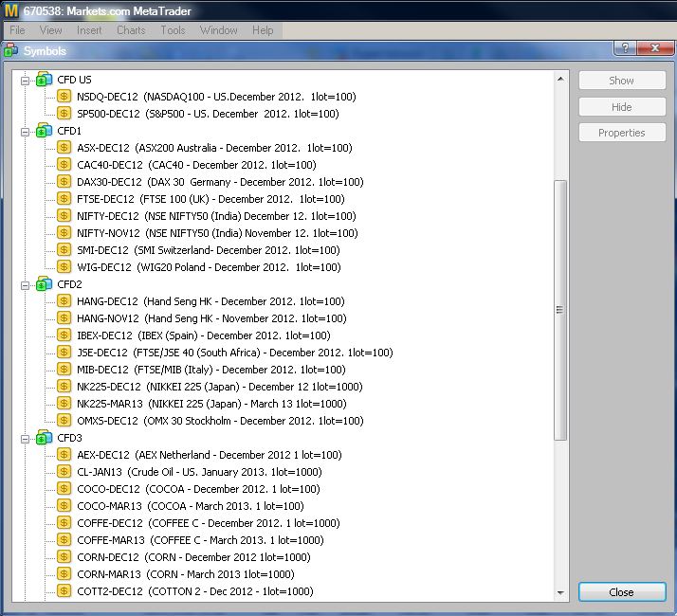Click the symbol icon beside COFFE-DEC12
Viewport: 677px width, 616px height.
point(64,523)
